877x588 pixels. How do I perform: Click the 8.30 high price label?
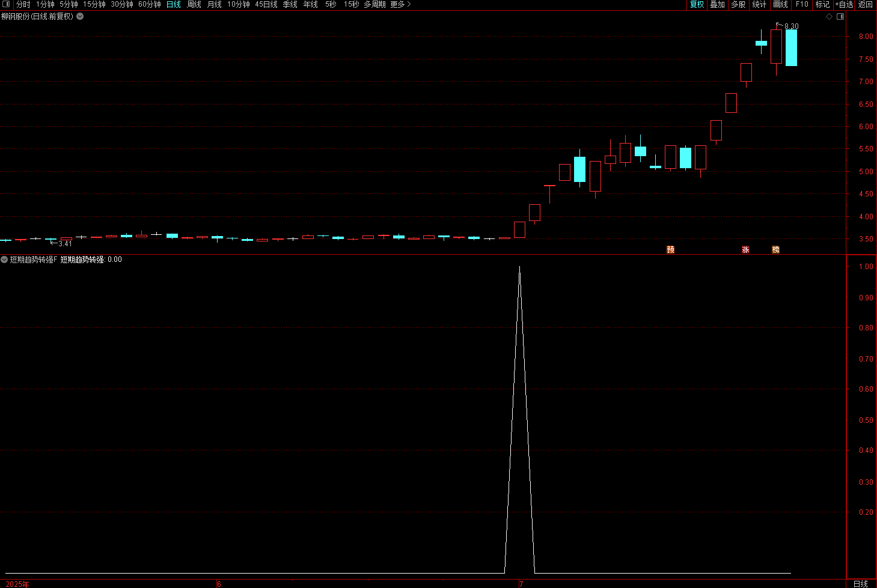pos(792,26)
